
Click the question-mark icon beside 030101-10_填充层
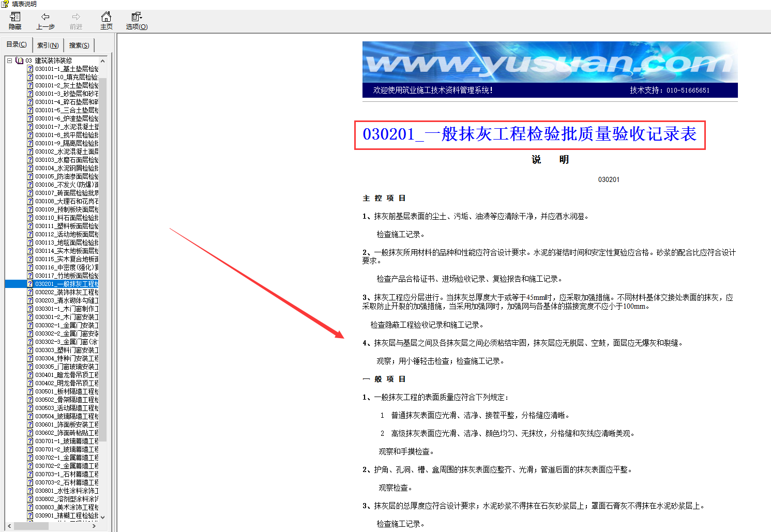30,77
